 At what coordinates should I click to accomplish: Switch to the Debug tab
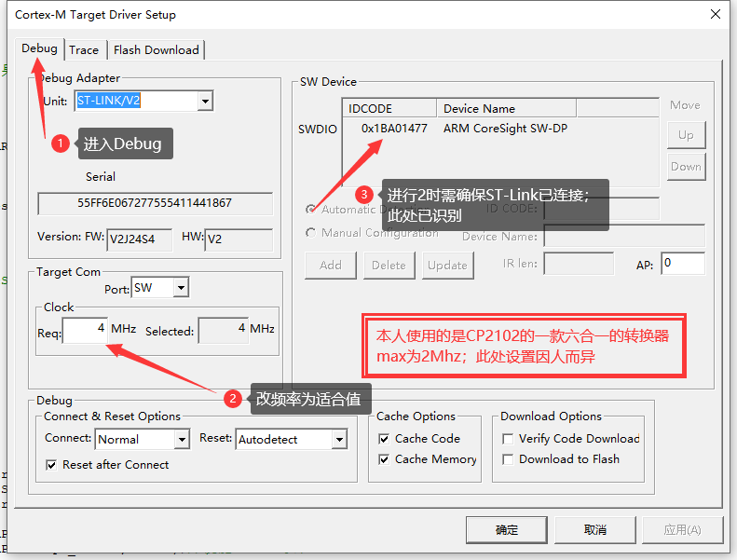(x=39, y=48)
